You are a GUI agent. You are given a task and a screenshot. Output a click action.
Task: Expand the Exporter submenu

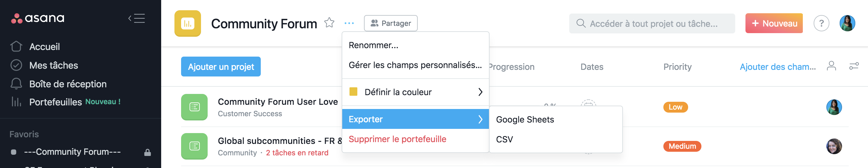click(416, 119)
